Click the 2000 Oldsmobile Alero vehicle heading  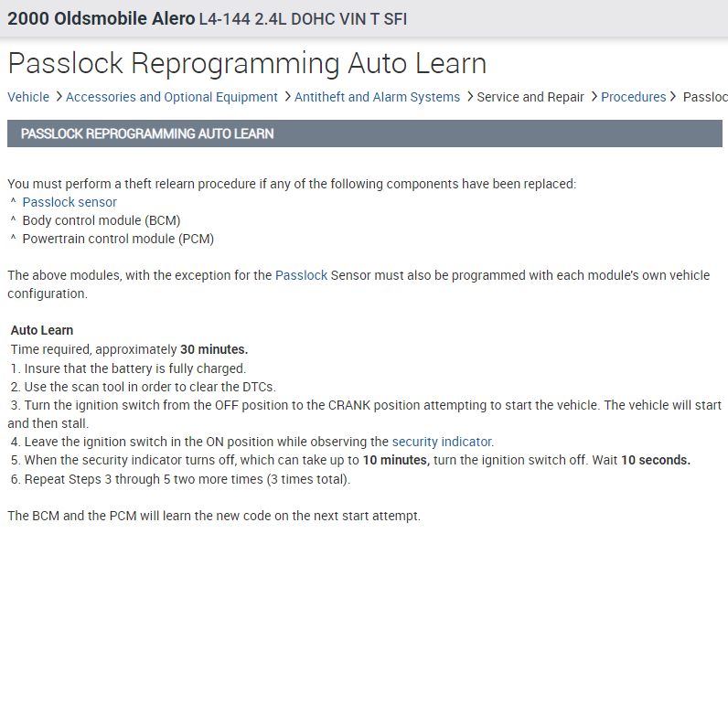point(102,19)
